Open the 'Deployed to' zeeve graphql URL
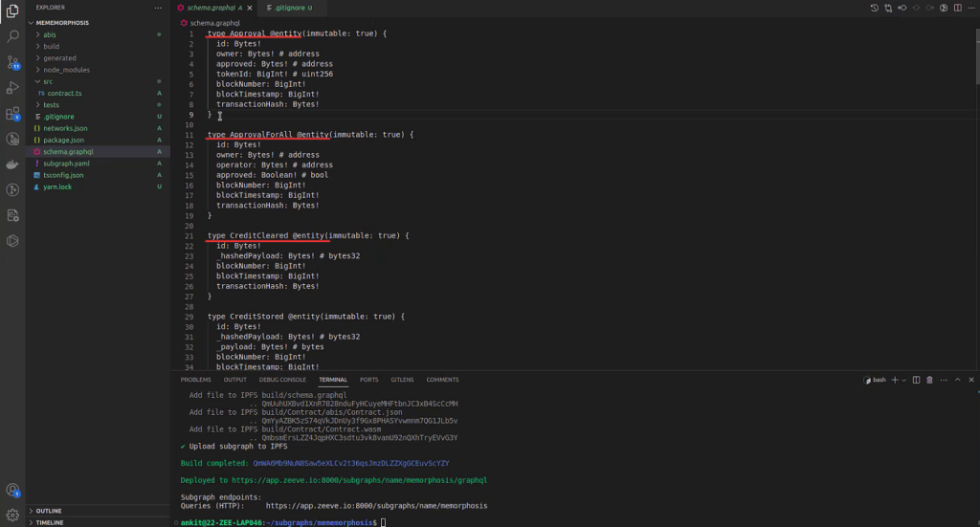This screenshot has width=980, height=527. [360, 480]
